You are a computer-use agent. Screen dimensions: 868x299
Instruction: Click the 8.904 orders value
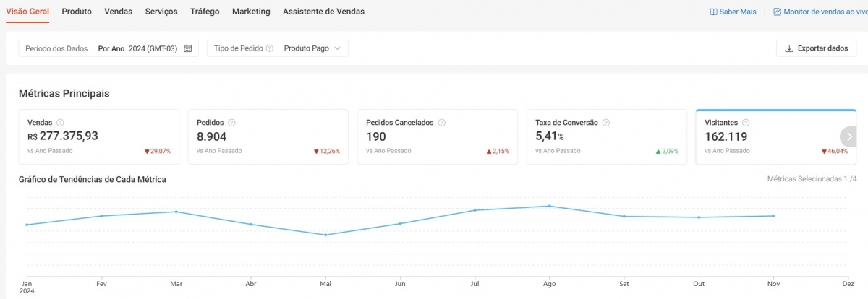[x=212, y=136]
